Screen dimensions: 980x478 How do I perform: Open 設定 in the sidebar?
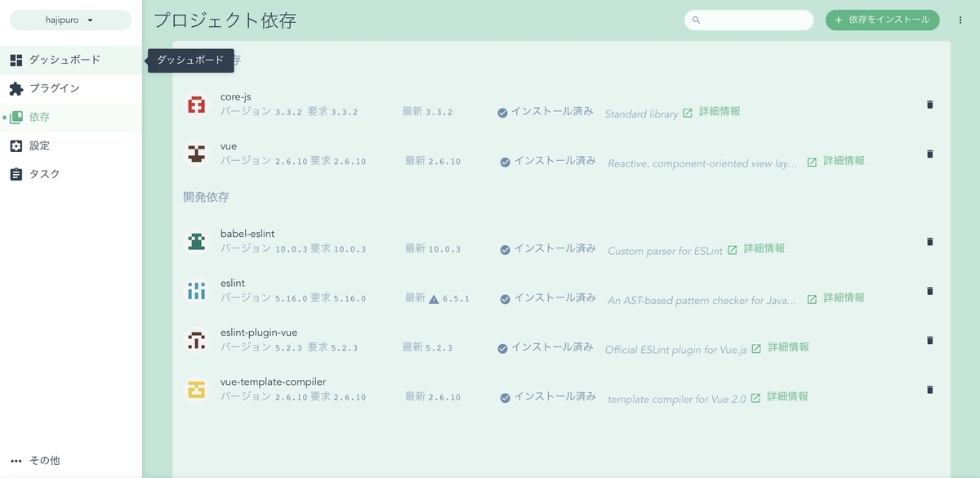(x=71, y=145)
